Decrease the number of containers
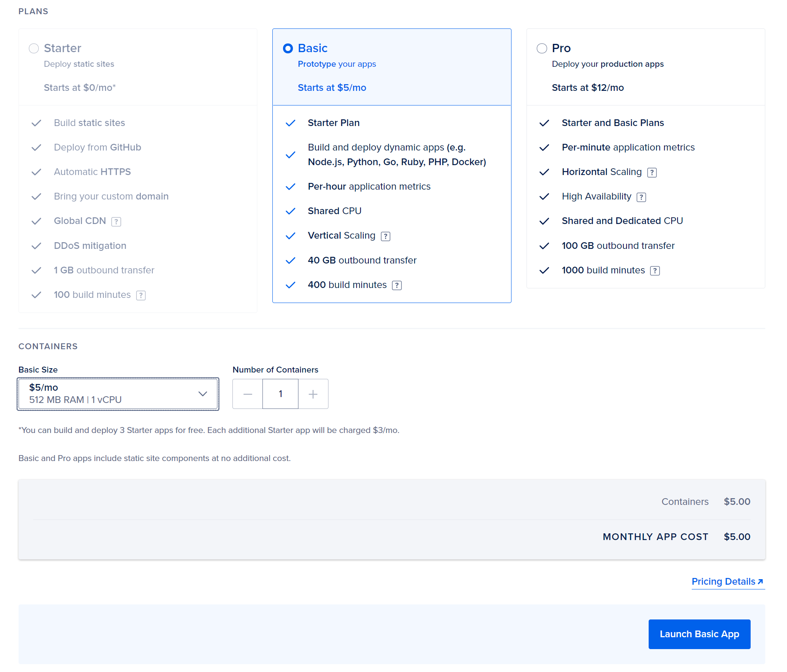The image size is (787, 672). coord(247,393)
